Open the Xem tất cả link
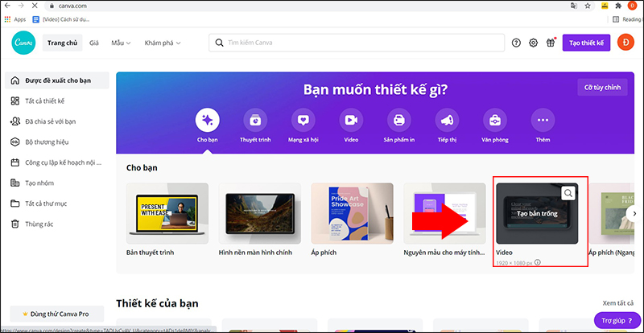Viewport: 644px width, 333px height. point(618,303)
